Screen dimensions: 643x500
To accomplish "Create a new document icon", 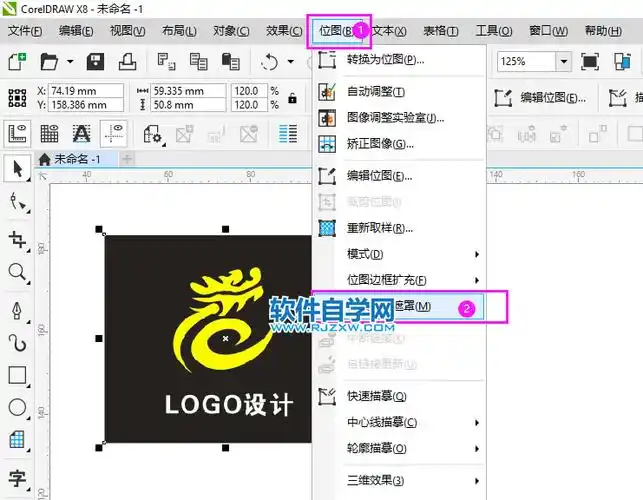I will pyautogui.click(x=16, y=62).
